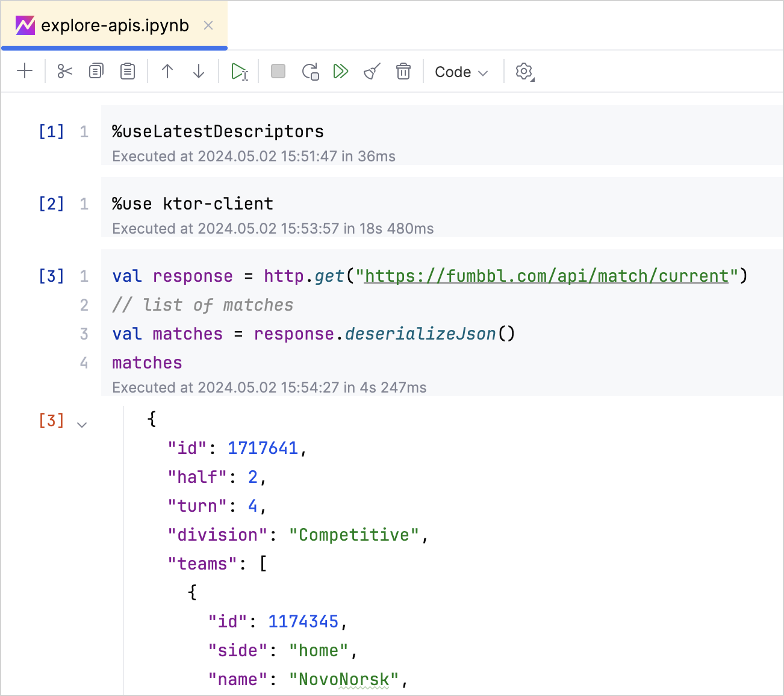
Task: Close the explore-apis.ipynb tab
Action: pyautogui.click(x=208, y=26)
